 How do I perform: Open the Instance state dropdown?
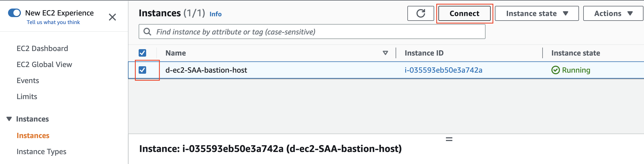pyautogui.click(x=537, y=13)
